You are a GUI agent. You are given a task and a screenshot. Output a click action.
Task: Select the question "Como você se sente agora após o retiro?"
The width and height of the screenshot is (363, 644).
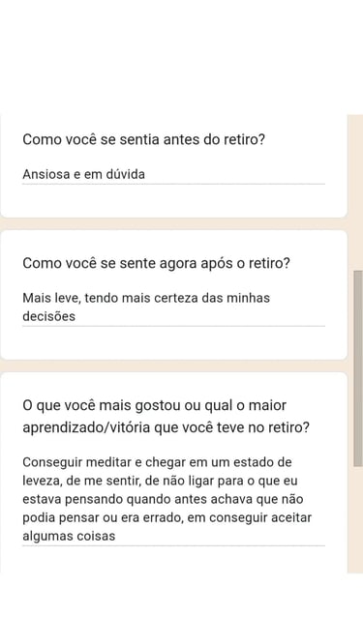tap(156, 263)
